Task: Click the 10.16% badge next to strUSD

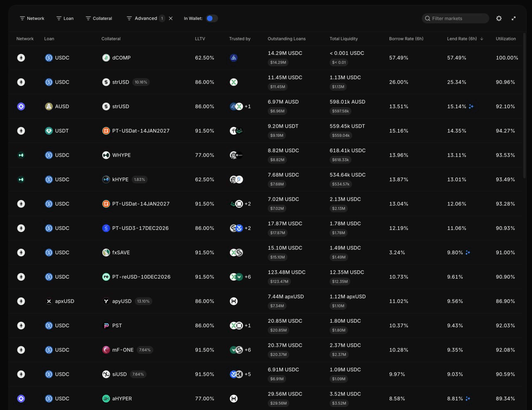Action: coord(141,82)
